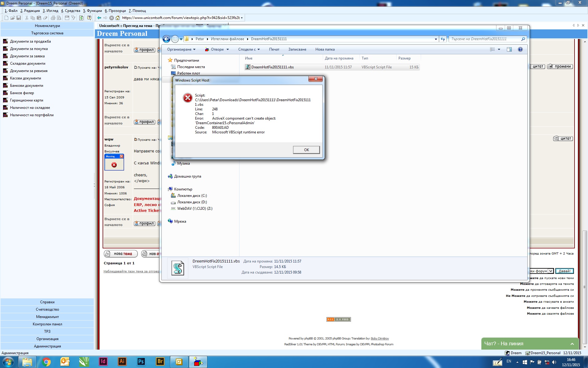Click the Stop loading icon in Dreem toolbar
The width and height of the screenshot is (588, 368).
tap(111, 18)
